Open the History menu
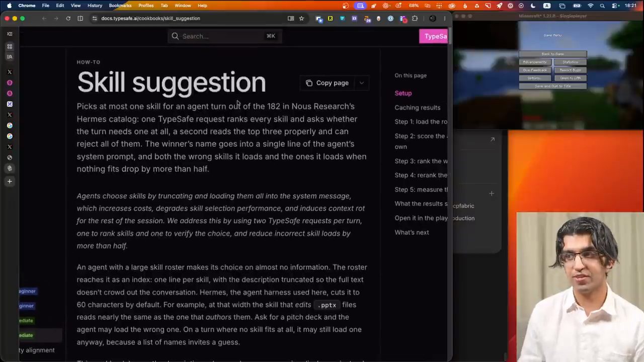644x362 pixels. tap(95, 6)
